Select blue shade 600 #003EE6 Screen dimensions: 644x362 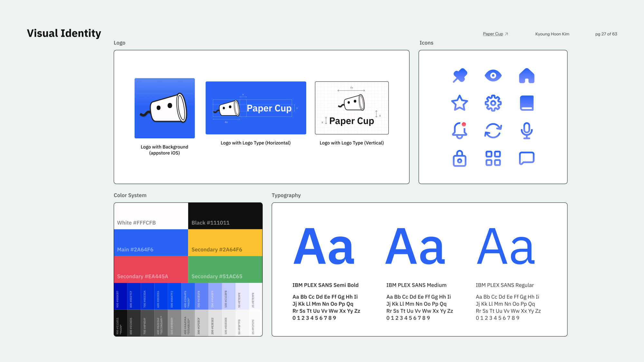(x=161, y=296)
